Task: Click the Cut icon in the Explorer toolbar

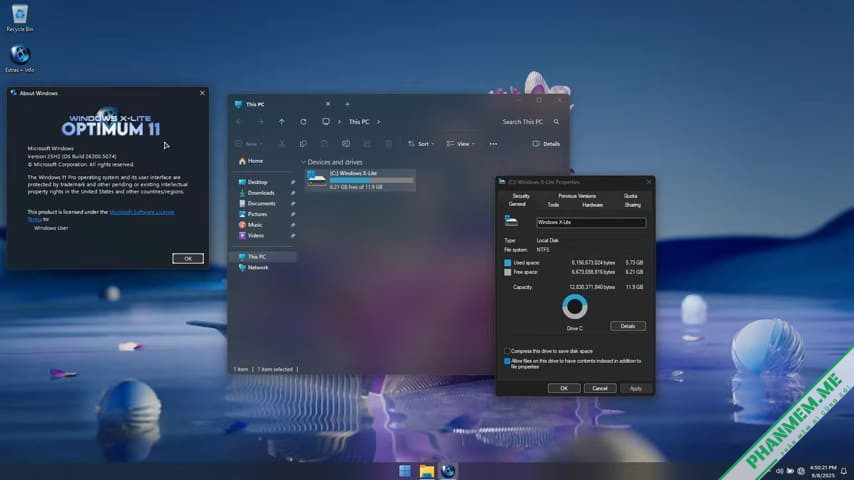Action: [x=282, y=144]
